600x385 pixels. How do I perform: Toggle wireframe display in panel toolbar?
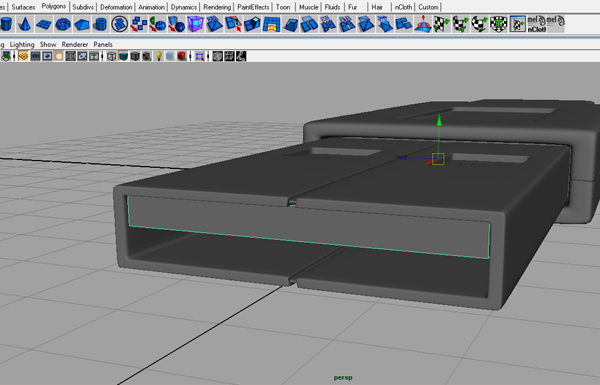pos(111,57)
